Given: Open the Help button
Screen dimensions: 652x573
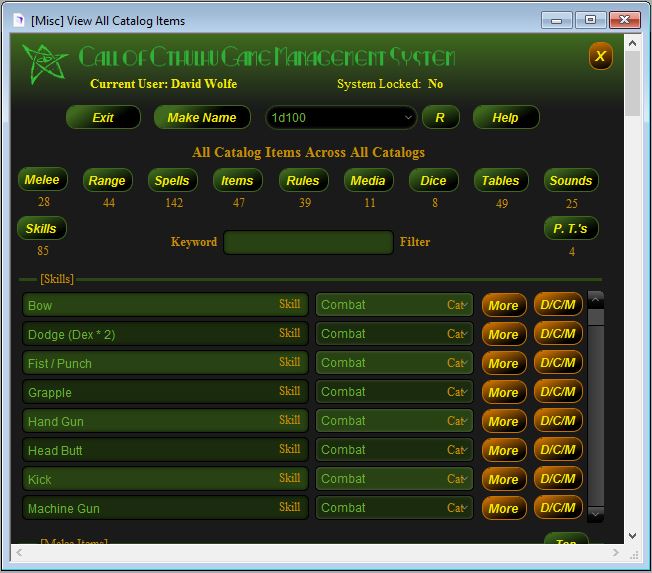Looking at the screenshot, I should 505,117.
